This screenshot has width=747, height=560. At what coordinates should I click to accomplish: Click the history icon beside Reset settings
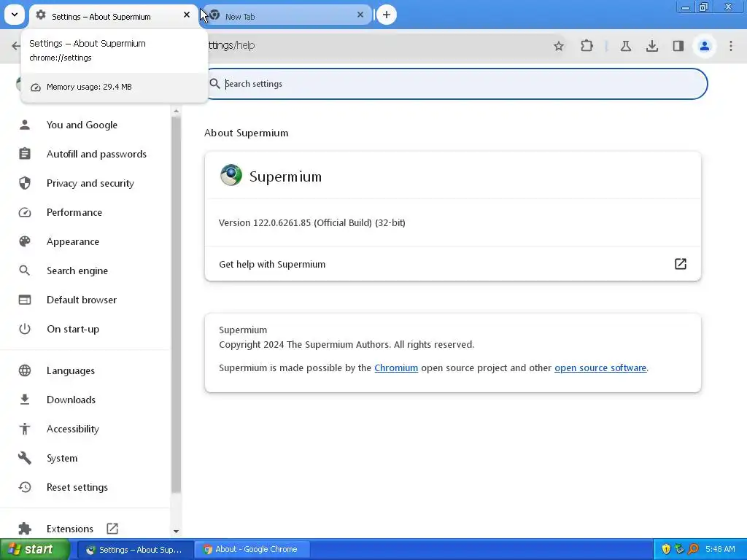[x=25, y=487]
